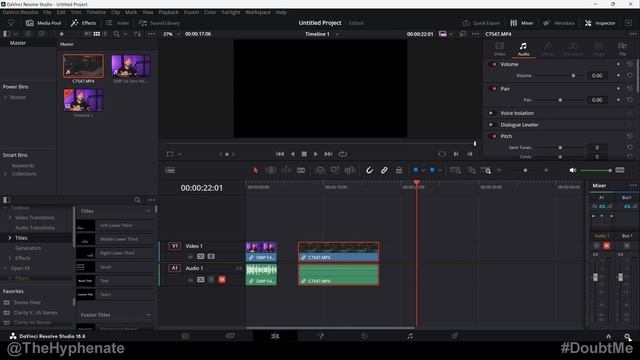Toggle the Pitch section enable switch
This screenshot has height=360, width=640.
(x=493, y=136)
